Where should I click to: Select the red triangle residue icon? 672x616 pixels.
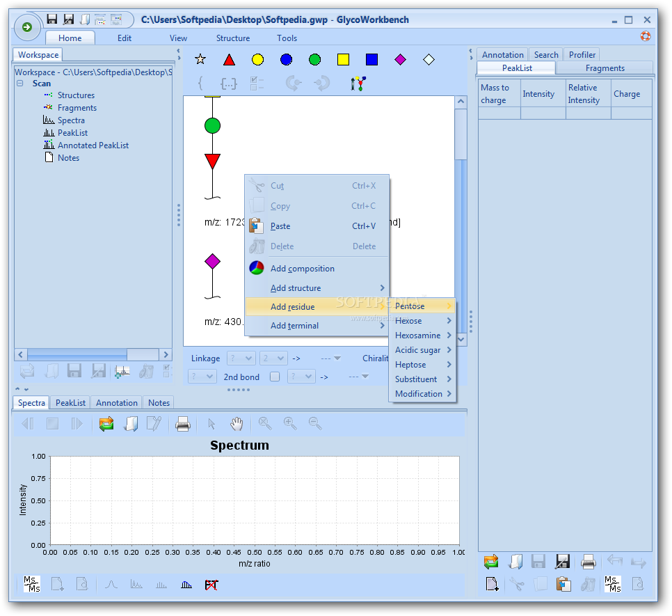pyautogui.click(x=230, y=60)
